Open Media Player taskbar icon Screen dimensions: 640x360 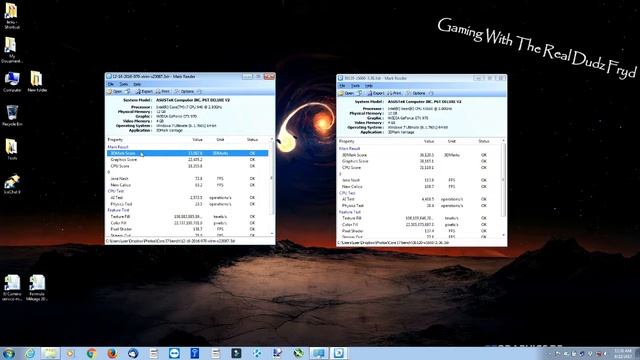(71, 353)
